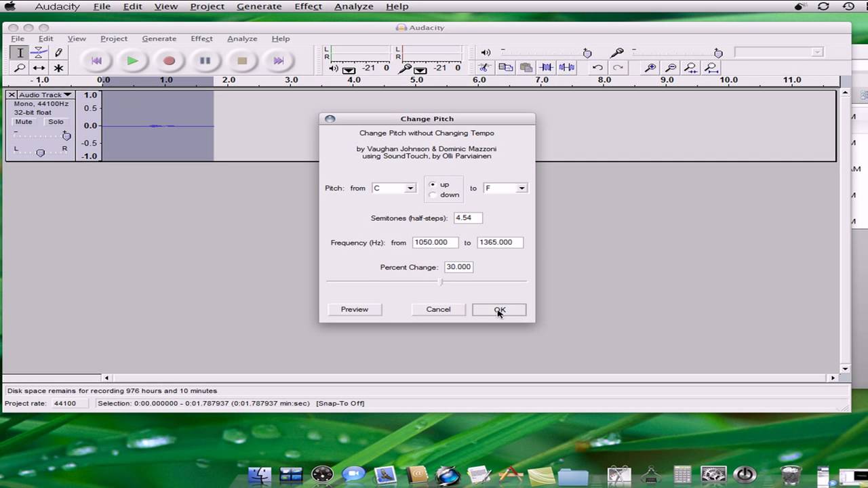This screenshot has width=868, height=488.
Task: Click the Cut scissors icon
Action: click(484, 67)
